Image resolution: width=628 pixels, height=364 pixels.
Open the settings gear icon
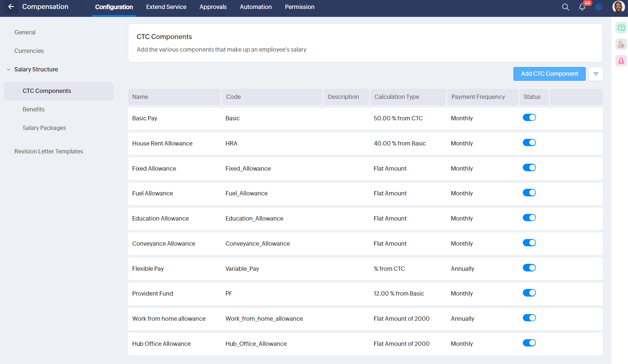599,7
